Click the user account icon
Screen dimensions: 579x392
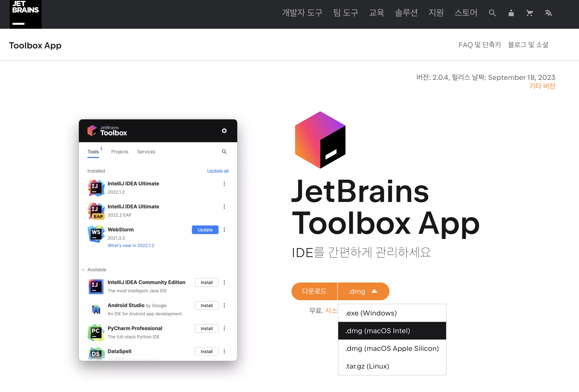tap(511, 13)
